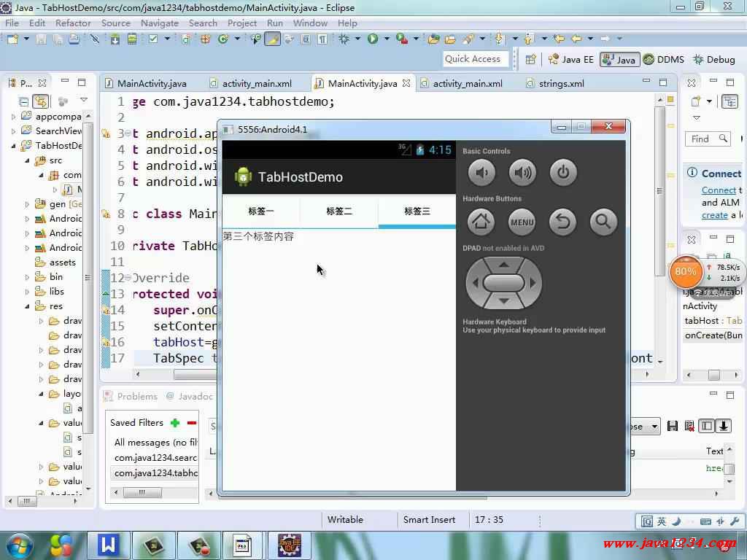Click saved filters horizontal scrollbar thumb
Viewport: 747px width, 560px height.
[142, 492]
